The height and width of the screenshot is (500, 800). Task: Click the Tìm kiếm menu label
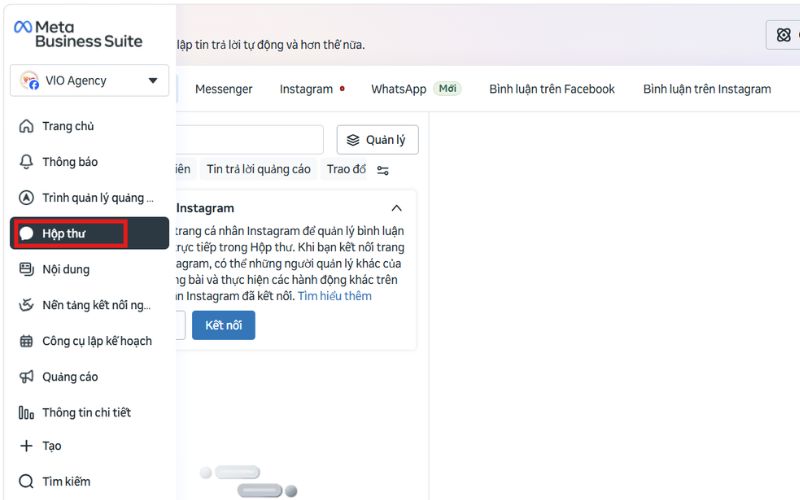tap(66, 481)
